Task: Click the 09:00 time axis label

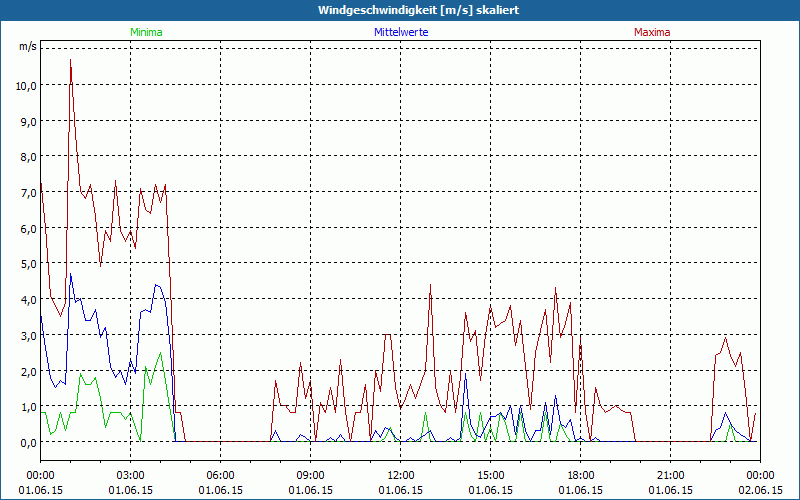Action: 311,476
